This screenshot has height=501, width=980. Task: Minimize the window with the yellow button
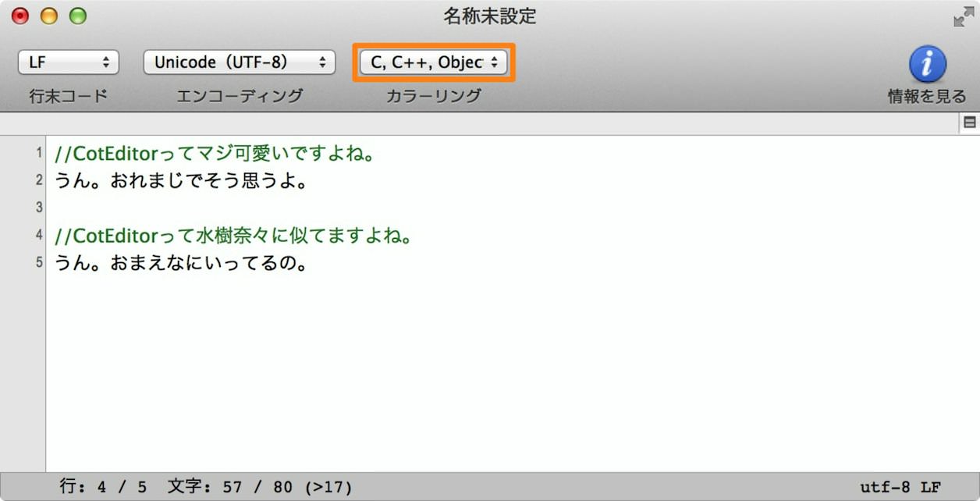point(49,16)
